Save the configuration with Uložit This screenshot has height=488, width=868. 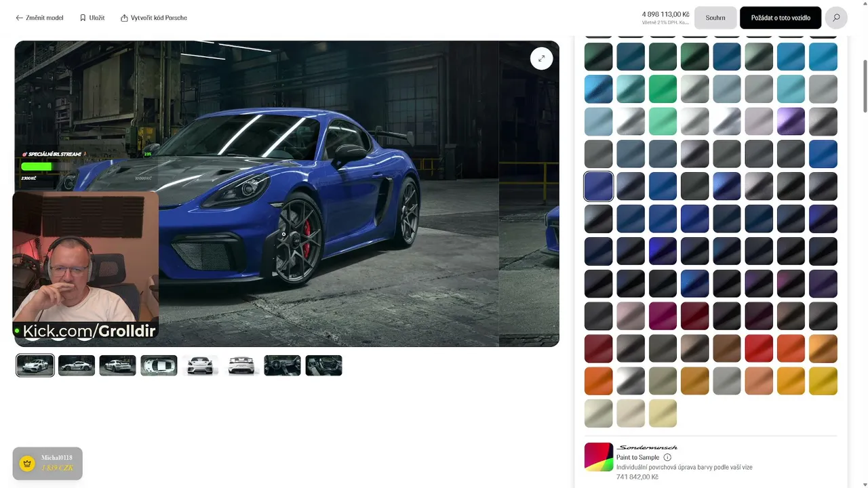[x=92, y=18]
